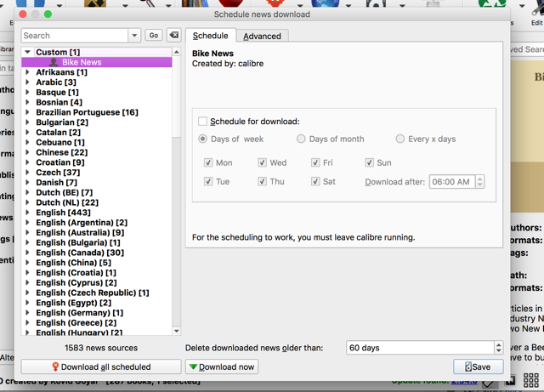
Task: Select the English (Australia) [9] tree row
Action: tap(96, 233)
